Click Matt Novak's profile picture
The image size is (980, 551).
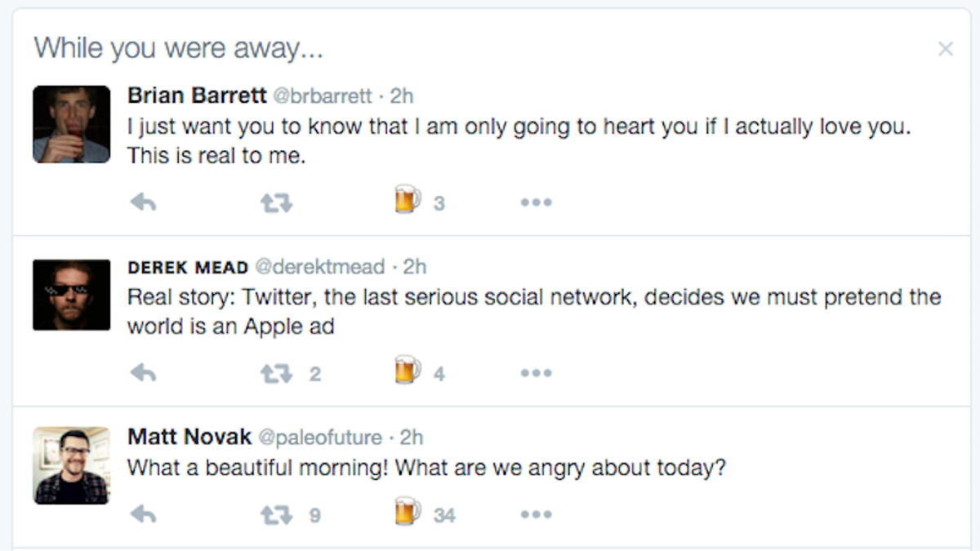72,465
